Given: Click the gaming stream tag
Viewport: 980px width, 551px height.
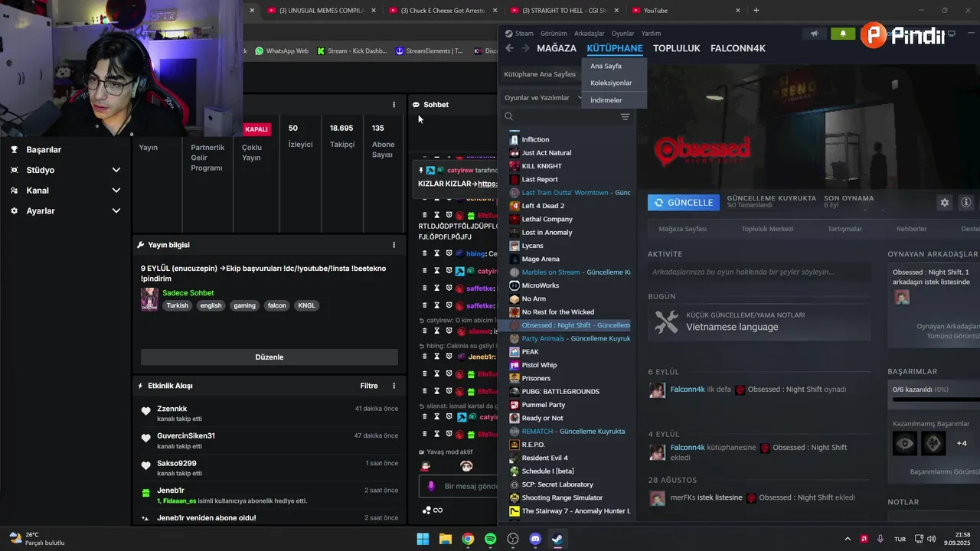Looking at the screenshot, I should 244,305.
